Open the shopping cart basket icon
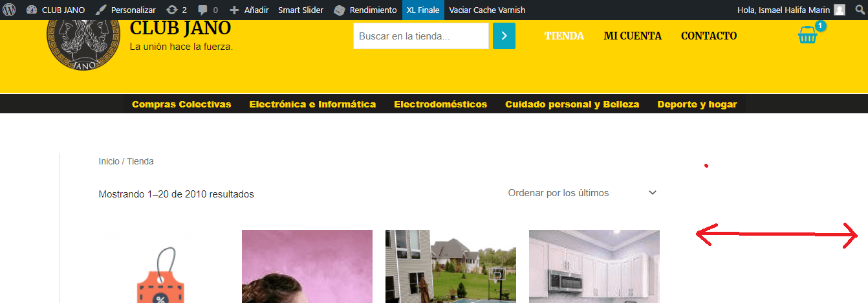 point(808,35)
